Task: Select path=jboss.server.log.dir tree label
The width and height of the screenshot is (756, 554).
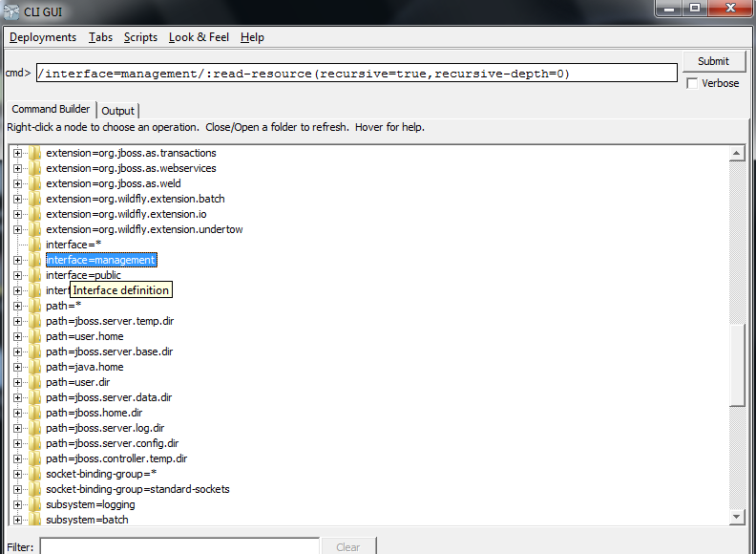Action: point(105,428)
